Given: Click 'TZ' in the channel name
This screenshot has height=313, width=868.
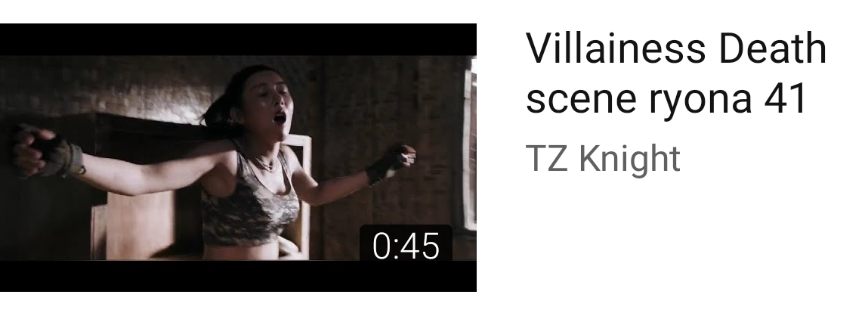Looking at the screenshot, I should (x=547, y=158).
